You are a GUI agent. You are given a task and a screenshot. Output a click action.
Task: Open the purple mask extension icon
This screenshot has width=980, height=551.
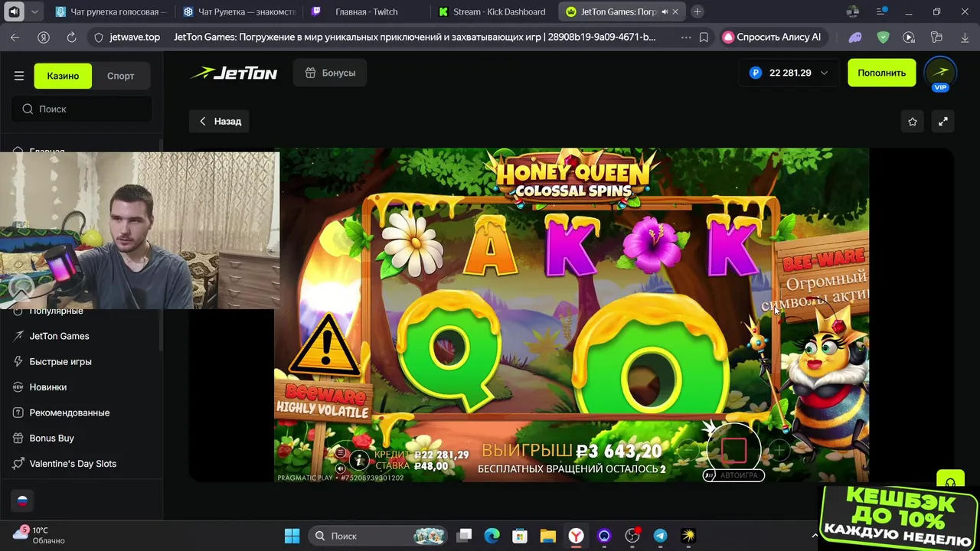click(x=856, y=37)
